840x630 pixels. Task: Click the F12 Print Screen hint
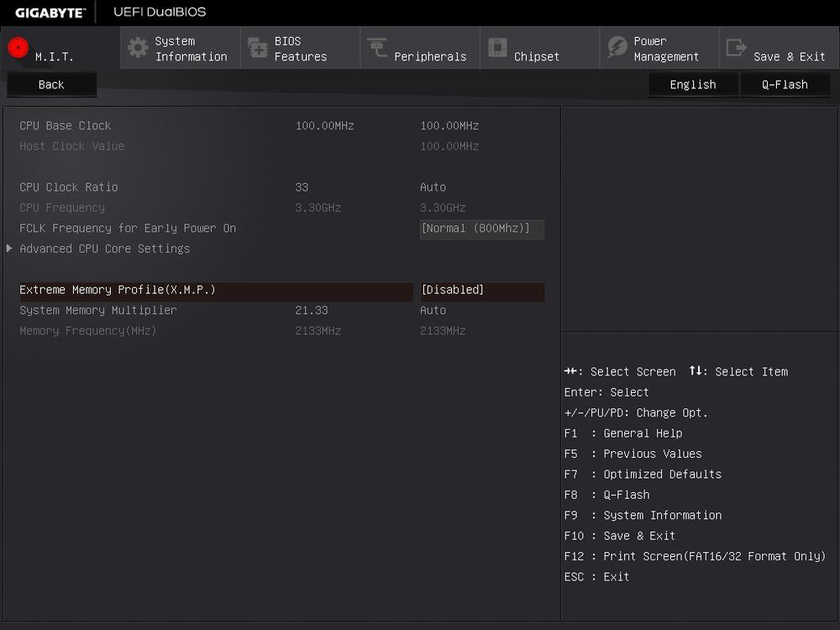click(695, 557)
